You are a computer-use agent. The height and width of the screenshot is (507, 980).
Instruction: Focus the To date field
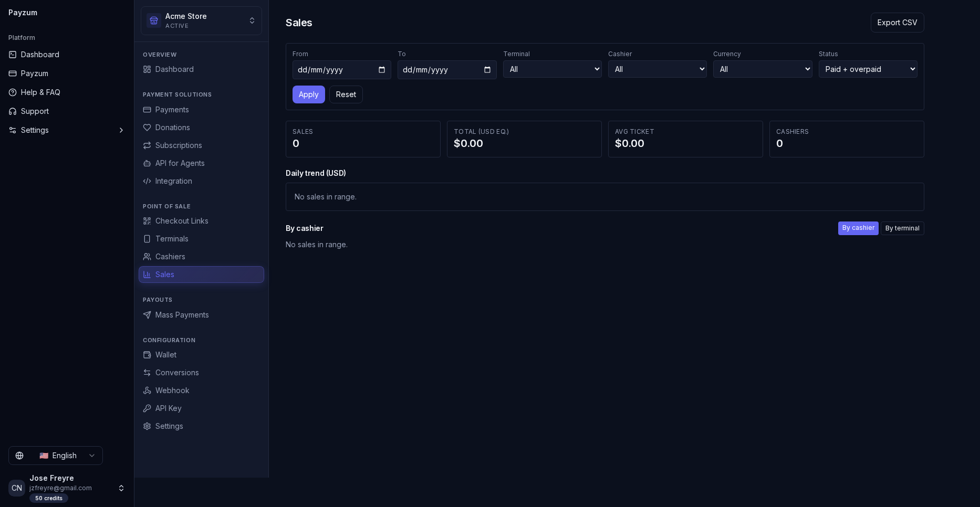[447, 70]
